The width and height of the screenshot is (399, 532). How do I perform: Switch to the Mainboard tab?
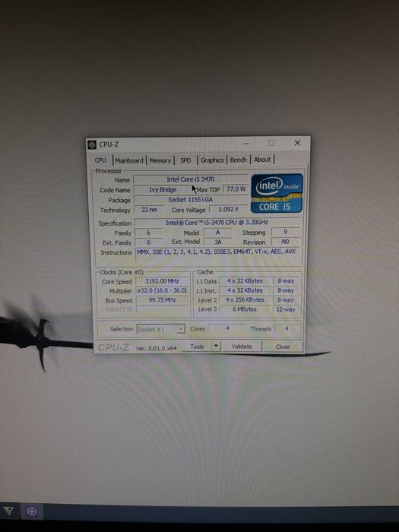click(x=129, y=160)
